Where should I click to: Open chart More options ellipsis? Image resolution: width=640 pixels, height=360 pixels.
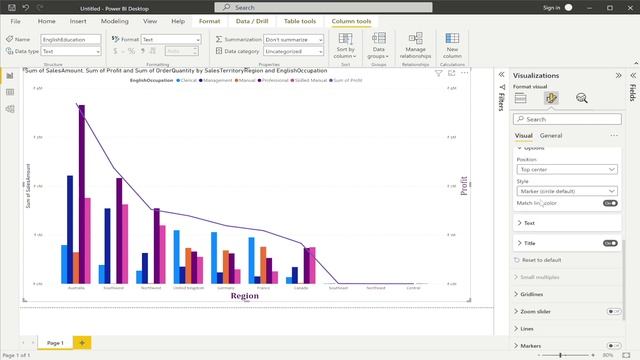pyautogui.click(x=464, y=73)
